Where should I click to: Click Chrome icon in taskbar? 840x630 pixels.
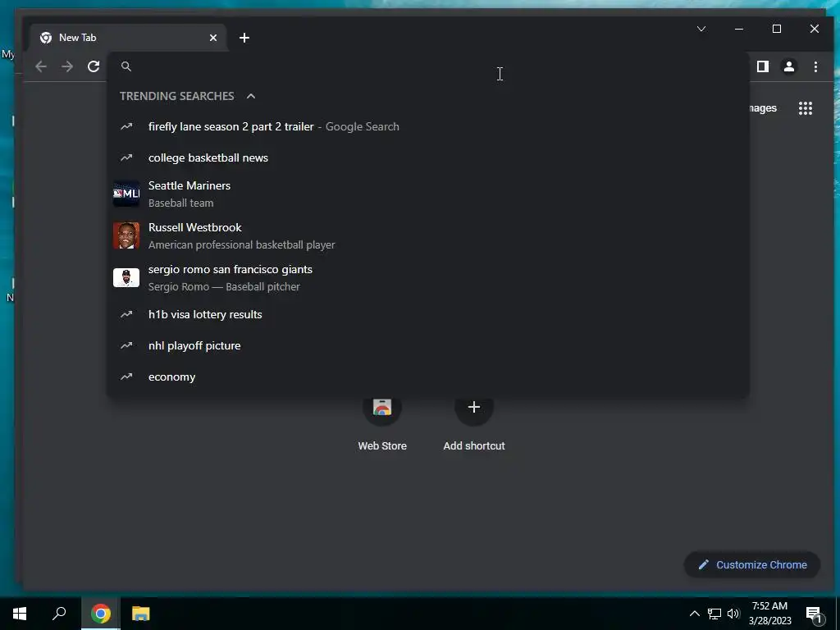pos(101,614)
